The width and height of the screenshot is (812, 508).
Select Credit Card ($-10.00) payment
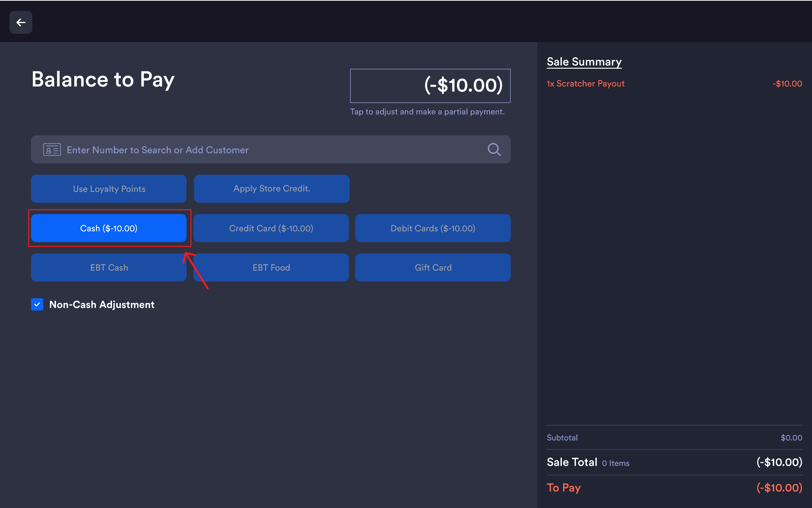coord(271,228)
